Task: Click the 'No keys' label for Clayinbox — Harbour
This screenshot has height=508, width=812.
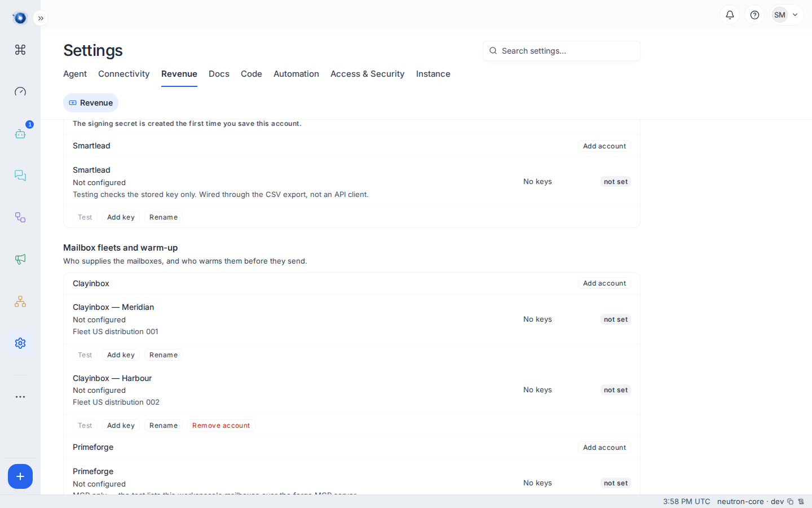Action: (x=537, y=390)
